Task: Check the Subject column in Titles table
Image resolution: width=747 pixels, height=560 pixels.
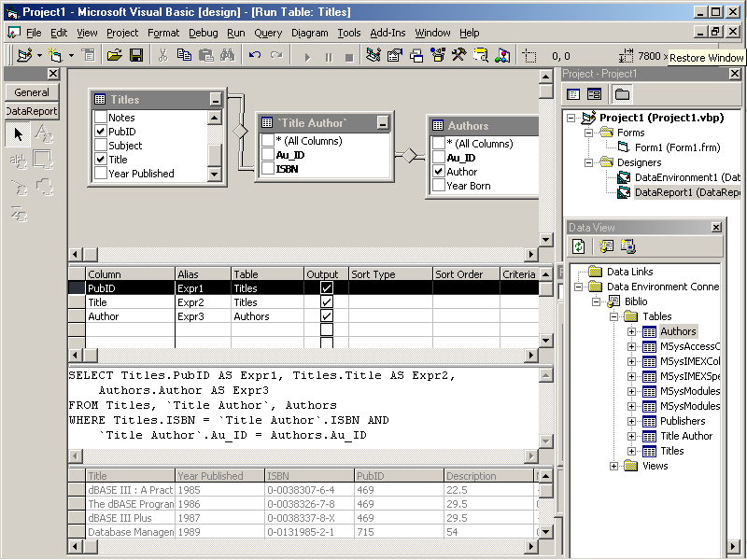Action: (x=101, y=146)
